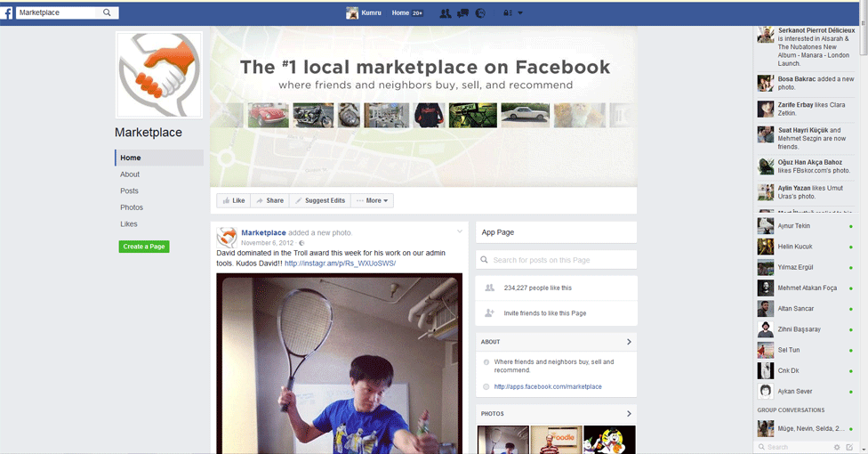The image size is (868, 454).
Task: Click the Facebook logo icon
Action: click(6, 12)
